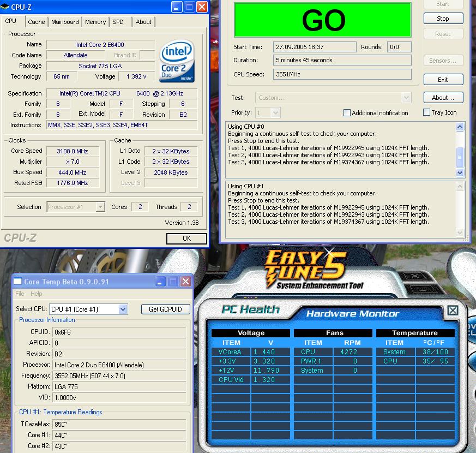The width and height of the screenshot is (476, 453).
Task: Open the Test Custom dropdown
Action: [x=406, y=98]
